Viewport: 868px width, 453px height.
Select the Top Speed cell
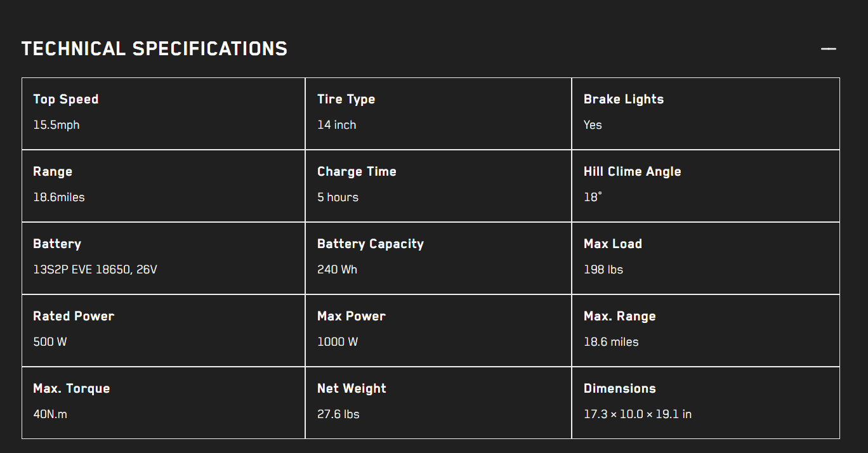click(65, 99)
